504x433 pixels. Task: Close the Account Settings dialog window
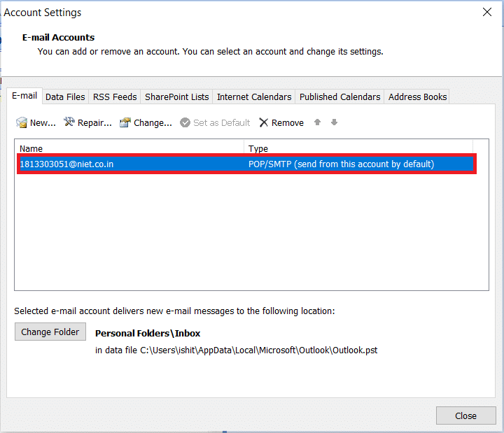click(487, 12)
